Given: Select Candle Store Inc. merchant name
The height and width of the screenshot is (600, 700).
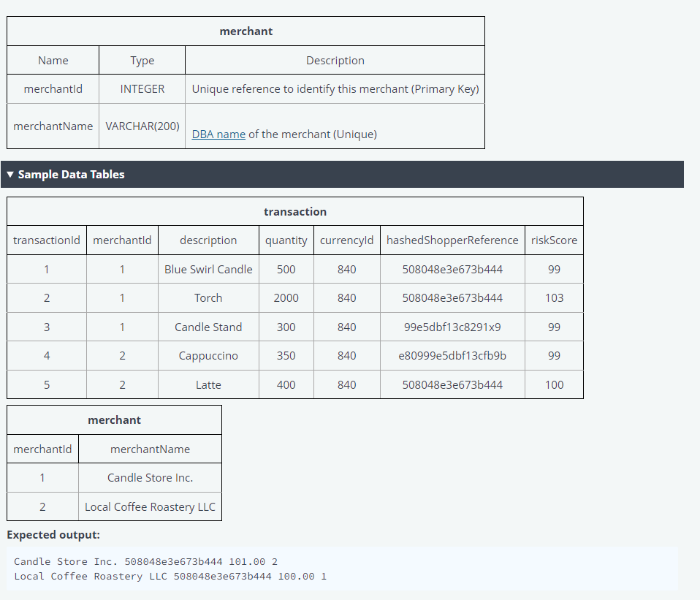Looking at the screenshot, I should pyautogui.click(x=150, y=477).
